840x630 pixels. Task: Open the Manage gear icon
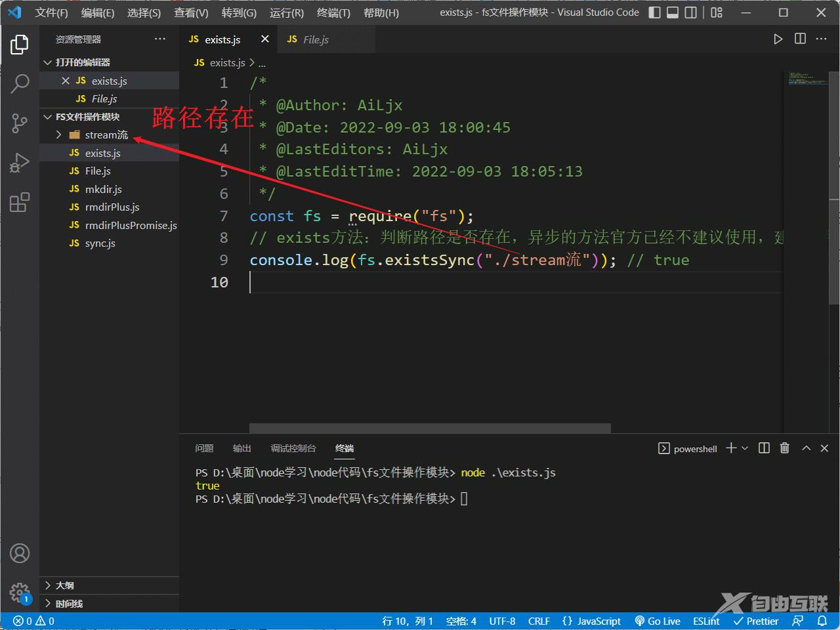pos(20,593)
